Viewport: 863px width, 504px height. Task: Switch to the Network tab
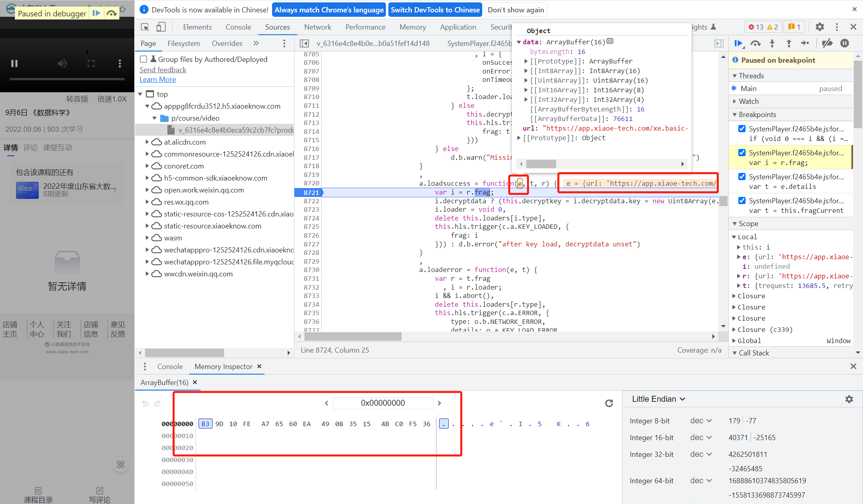317,27
